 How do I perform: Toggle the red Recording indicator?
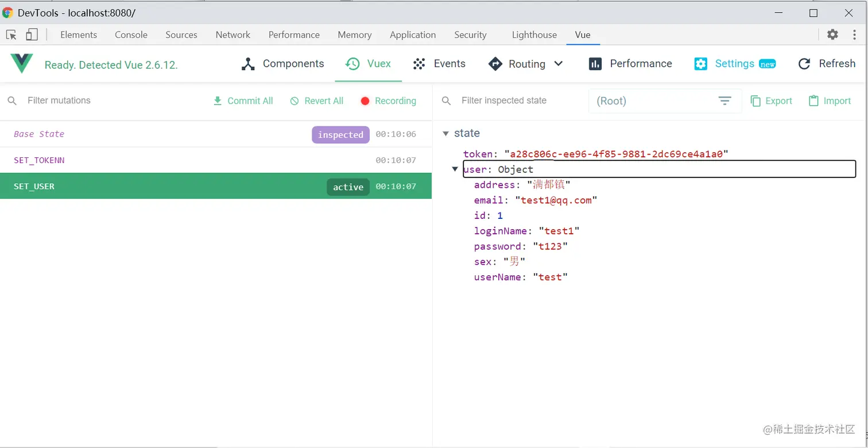[365, 101]
